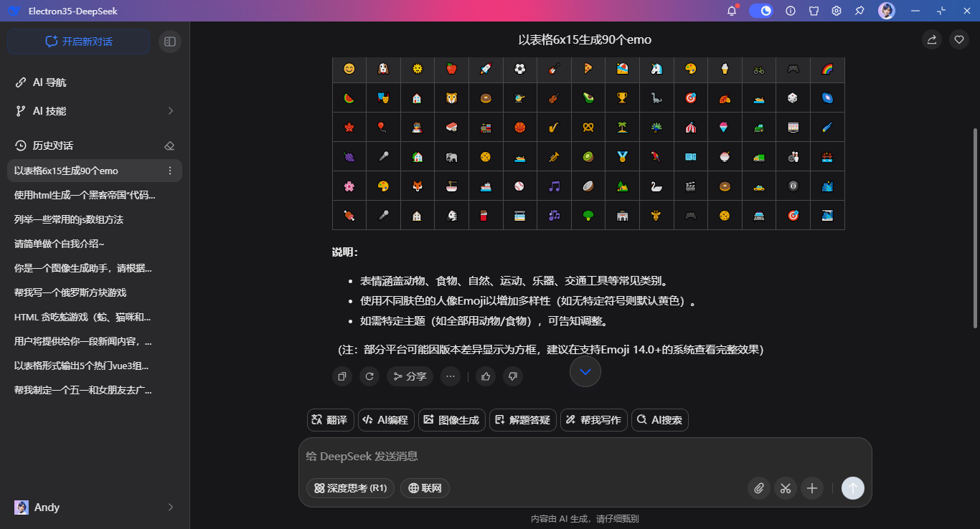Regenerate the AI response

(369, 376)
